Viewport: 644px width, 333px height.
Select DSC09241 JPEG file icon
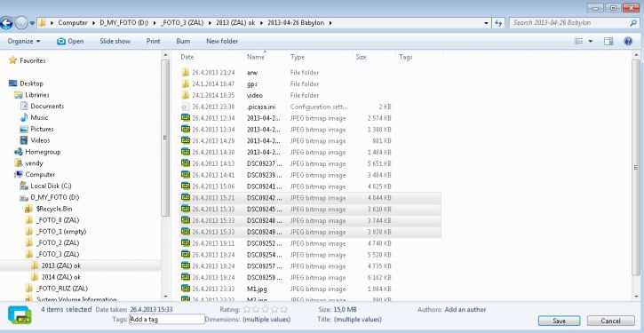pos(186,186)
